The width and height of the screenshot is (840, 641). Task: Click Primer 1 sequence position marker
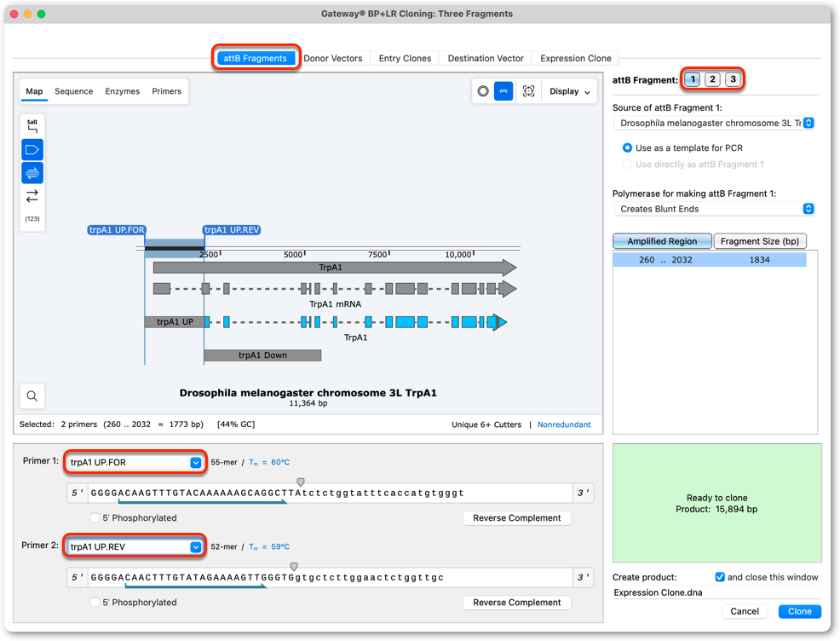pos(301,482)
